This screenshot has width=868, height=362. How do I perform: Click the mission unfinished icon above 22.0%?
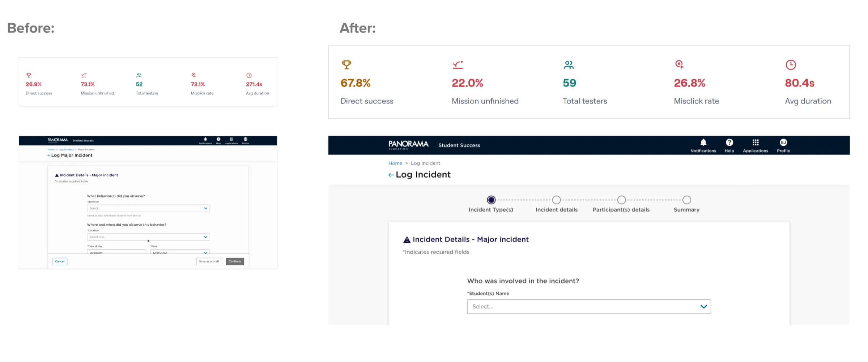tap(458, 65)
